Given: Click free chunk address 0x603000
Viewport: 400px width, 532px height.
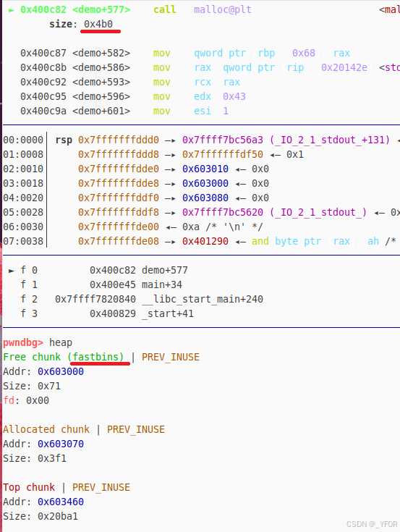Looking at the screenshot, I should pyautogui.click(x=60, y=371).
